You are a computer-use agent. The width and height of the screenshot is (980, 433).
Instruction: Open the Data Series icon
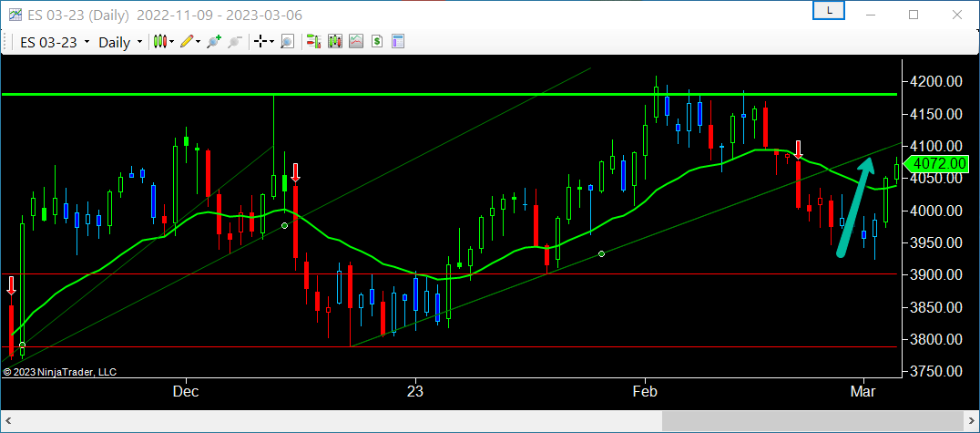(335, 42)
